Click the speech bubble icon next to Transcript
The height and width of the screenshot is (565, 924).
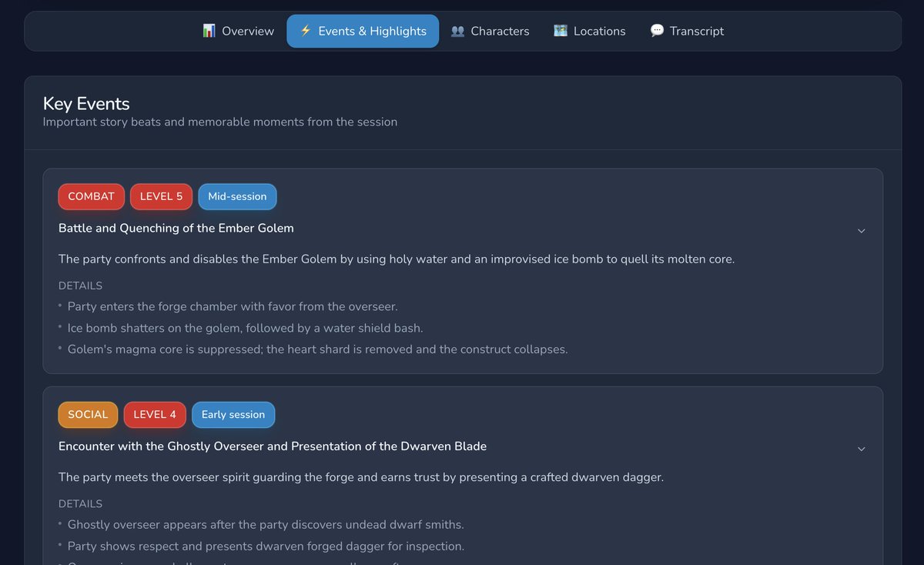coord(656,30)
